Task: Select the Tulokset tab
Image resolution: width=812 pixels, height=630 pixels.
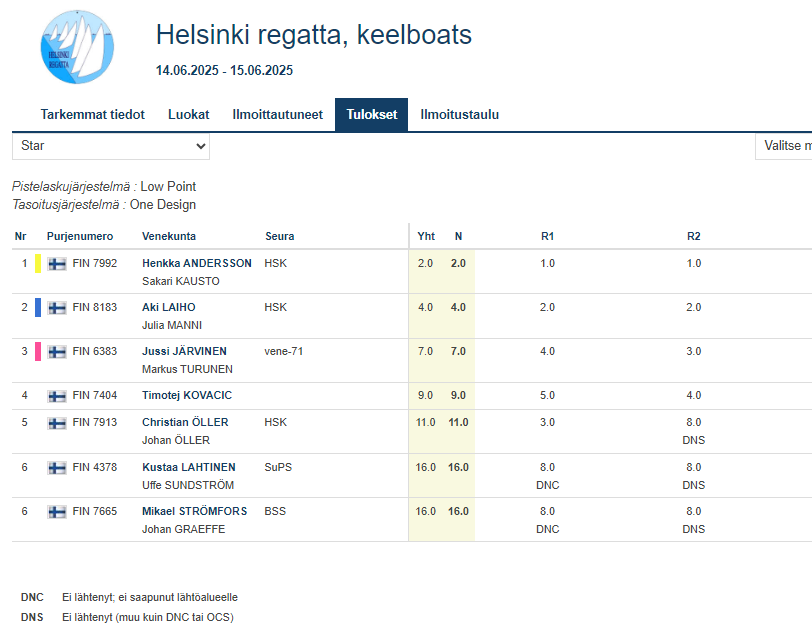Action: pyautogui.click(x=371, y=115)
